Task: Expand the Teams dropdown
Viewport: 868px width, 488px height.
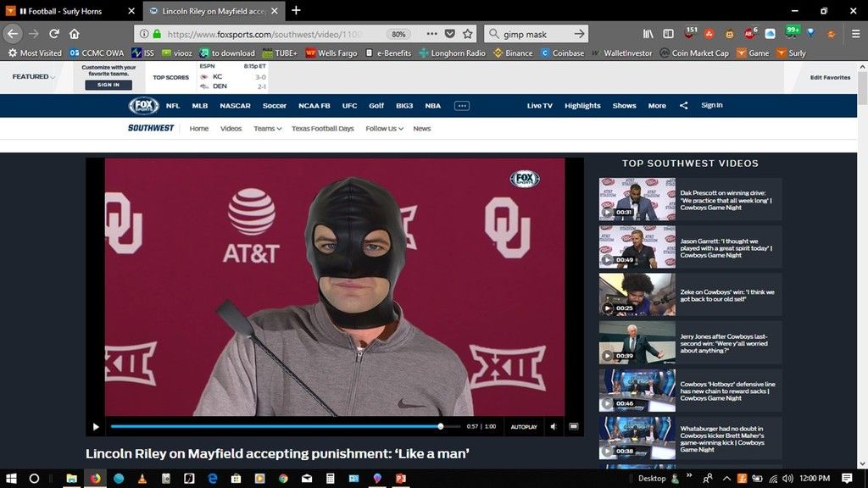Action: pyautogui.click(x=267, y=129)
